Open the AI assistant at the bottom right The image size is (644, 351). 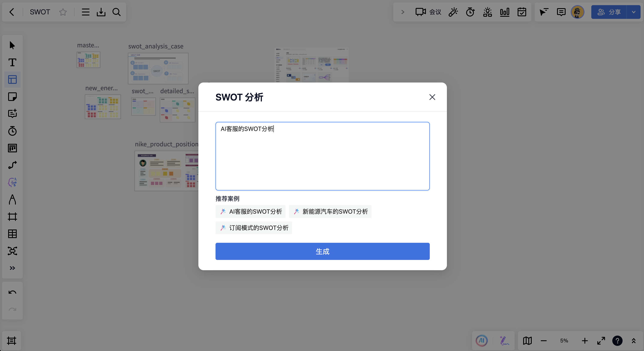click(x=481, y=340)
